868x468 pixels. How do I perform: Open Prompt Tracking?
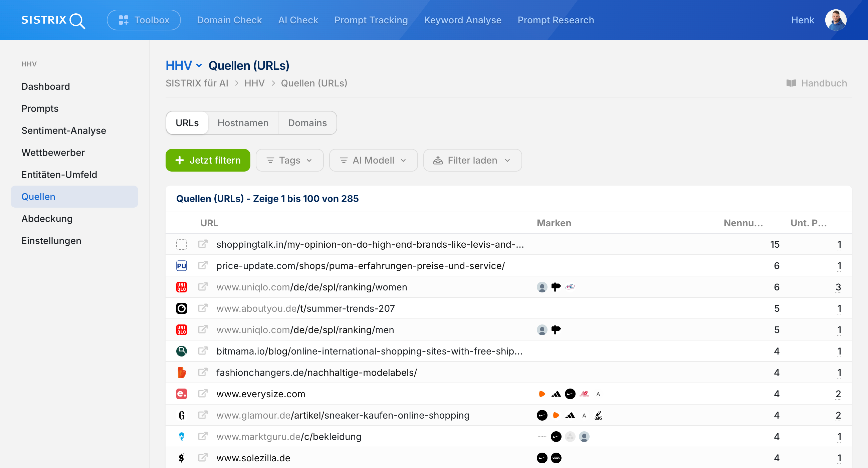[371, 20]
